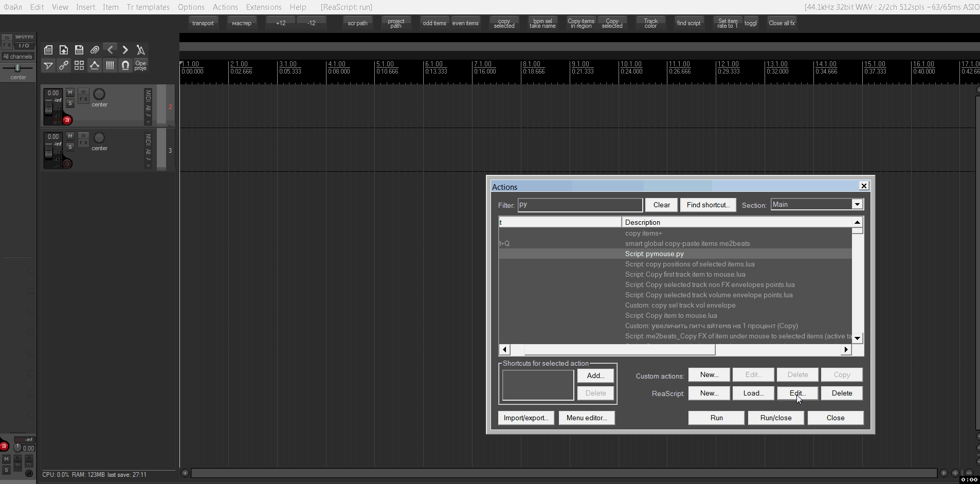Click the right chevron Redo icon

[125, 50]
